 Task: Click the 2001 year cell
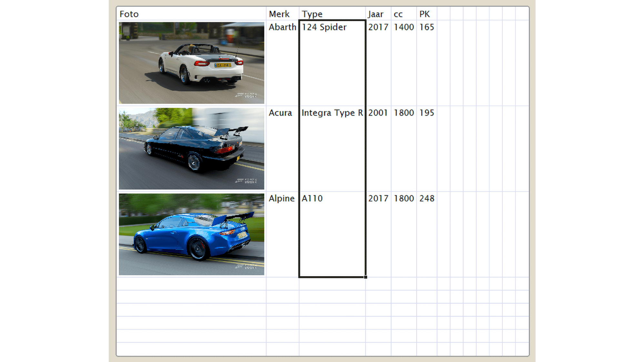click(x=378, y=113)
